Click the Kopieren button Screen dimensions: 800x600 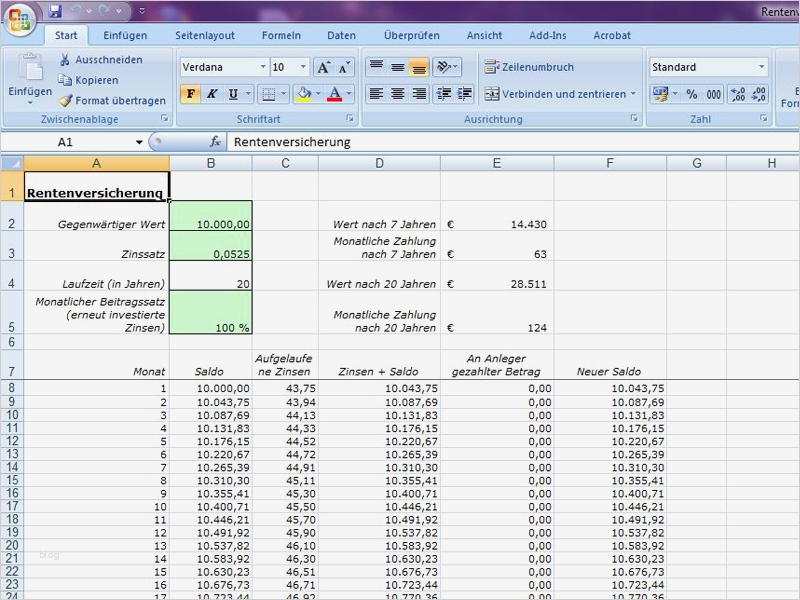88,80
